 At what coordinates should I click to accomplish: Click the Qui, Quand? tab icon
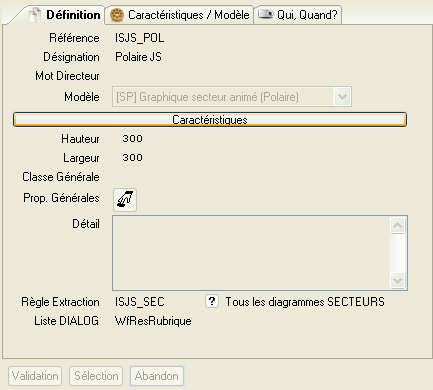266,14
